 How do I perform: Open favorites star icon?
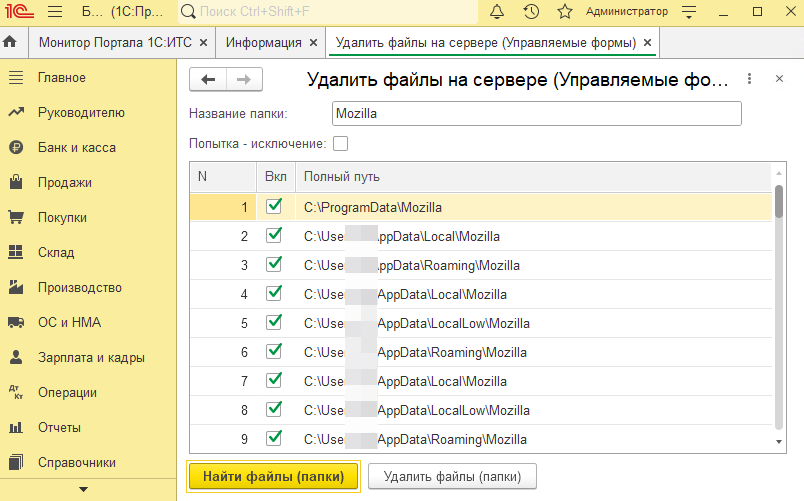[565, 12]
